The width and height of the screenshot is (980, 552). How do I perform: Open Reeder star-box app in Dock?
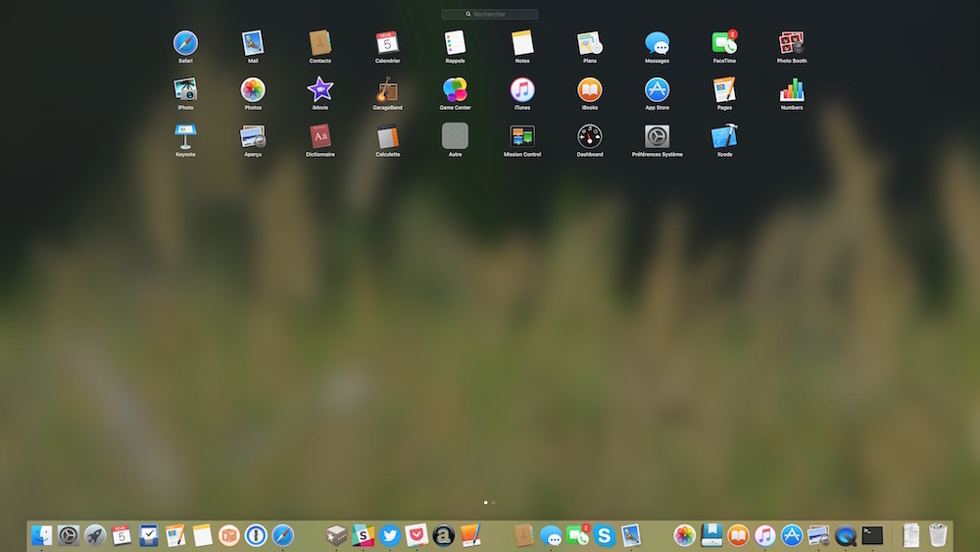point(336,535)
